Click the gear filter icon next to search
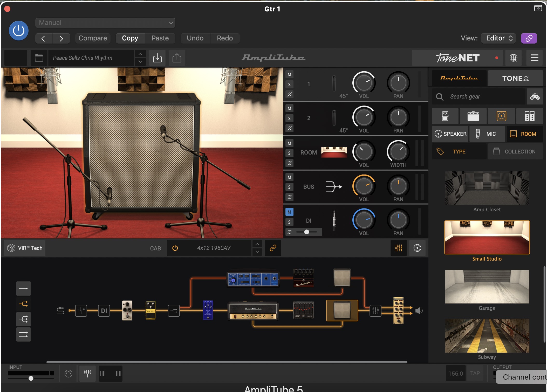This screenshot has width=547, height=392. pyautogui.click(x=535, y=96)
